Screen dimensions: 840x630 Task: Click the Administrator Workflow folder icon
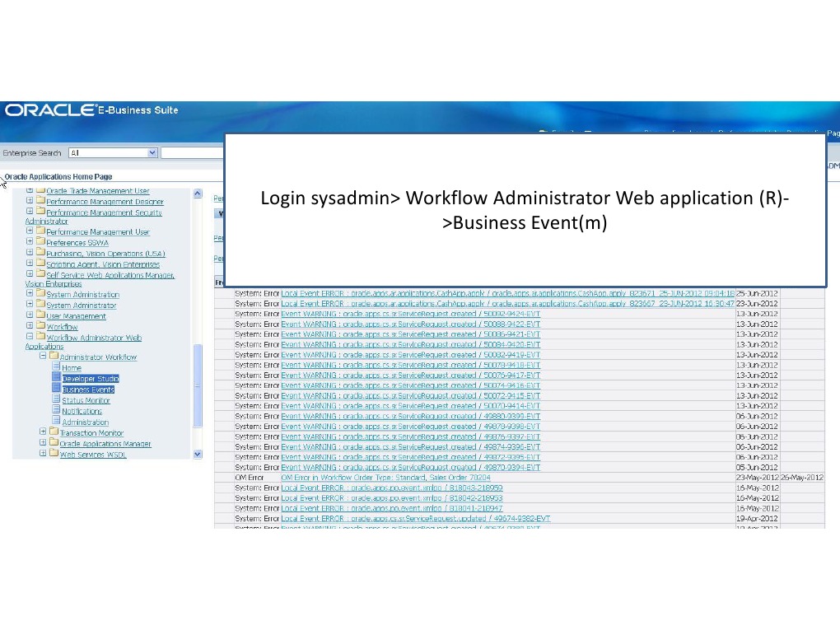54,356
